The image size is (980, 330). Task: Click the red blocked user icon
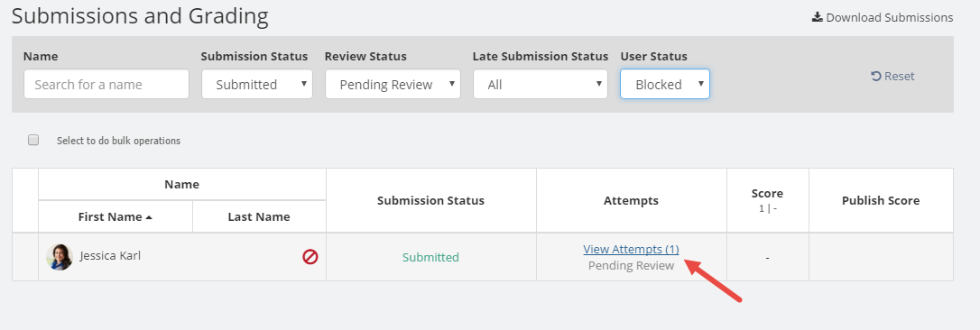point(310,256)
